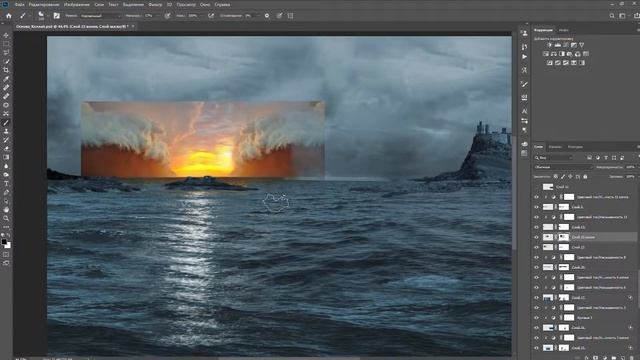This screenshot has width=640, height=360.
Task: Click the Home icon in options bar
Action: coord(9,16)
